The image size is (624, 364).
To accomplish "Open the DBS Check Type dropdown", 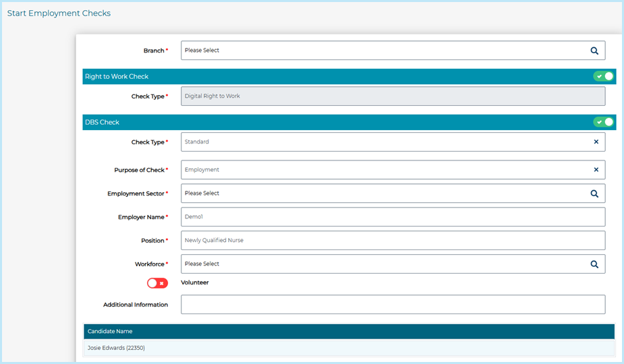I will point(393,142).
